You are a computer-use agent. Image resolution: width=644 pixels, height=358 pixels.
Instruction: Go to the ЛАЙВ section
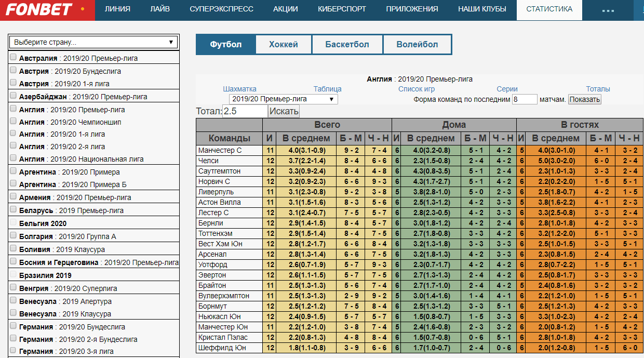pos(160,9)
